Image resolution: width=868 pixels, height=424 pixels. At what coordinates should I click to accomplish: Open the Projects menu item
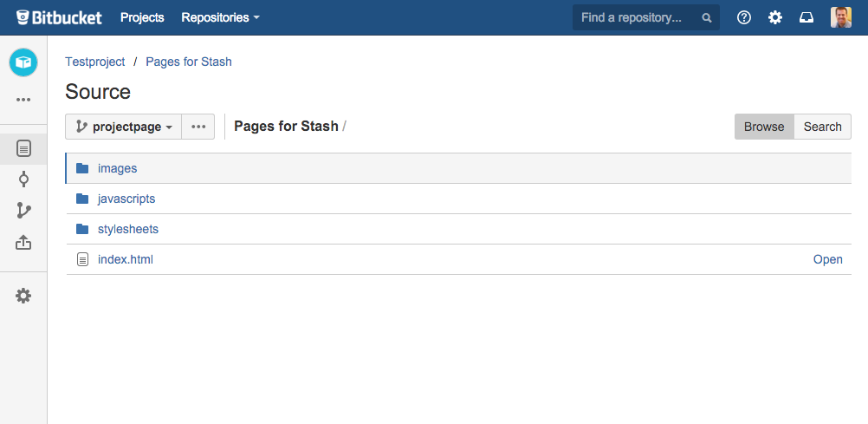(142, 17)
